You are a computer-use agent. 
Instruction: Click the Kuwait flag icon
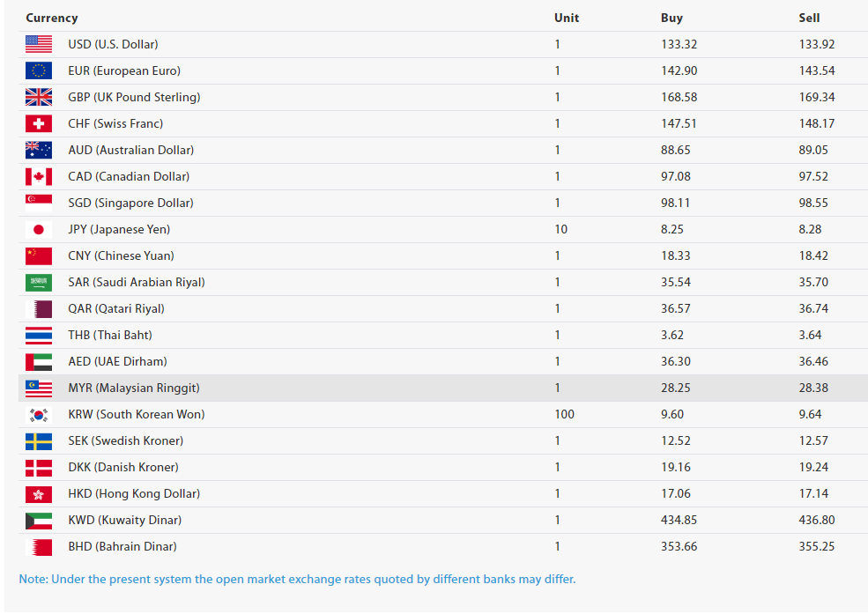(39, 521)
